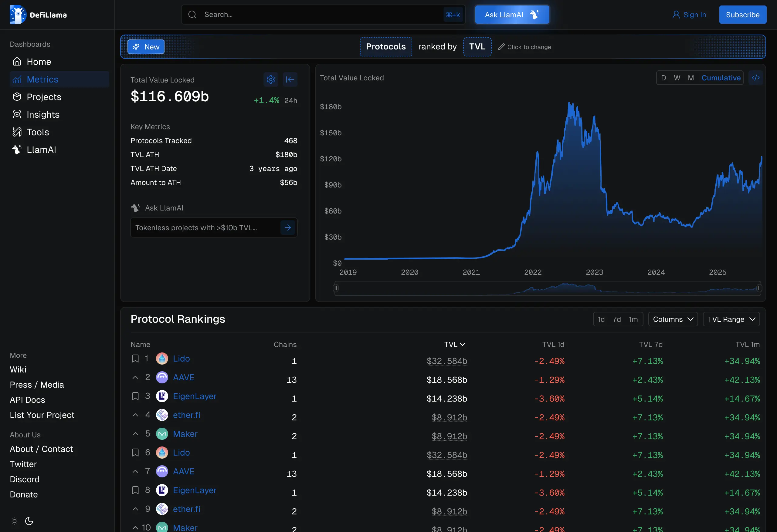Click the Maker logo in row 5
This screenshot has width=777, height=532.
162,434
